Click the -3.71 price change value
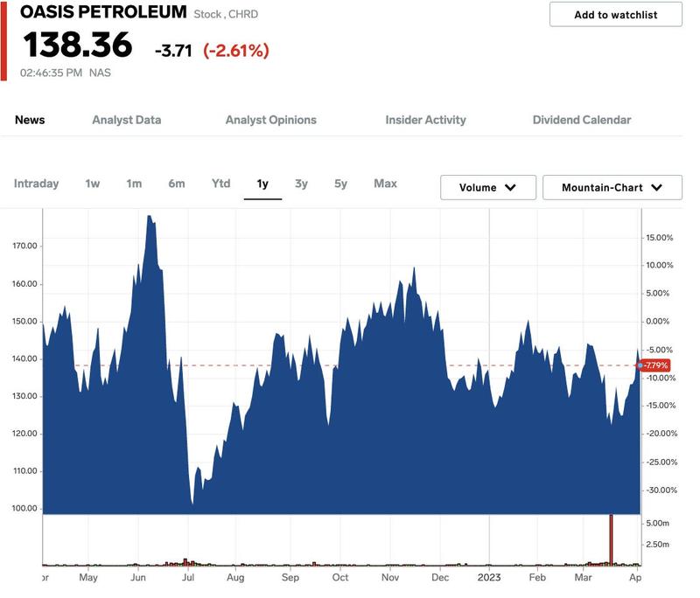Screen dimensions: 700x598 click(x=173, y=51)
